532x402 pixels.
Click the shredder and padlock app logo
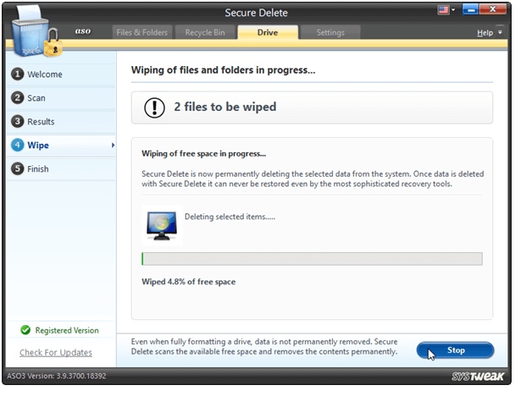click(36, 34)
